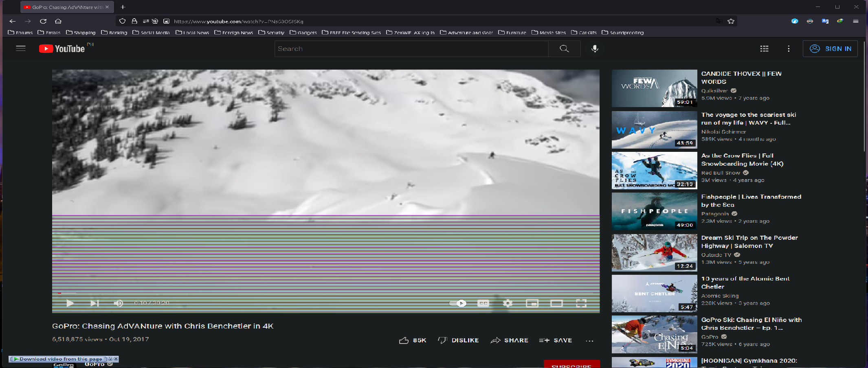Open more actions menu beside Save
Screen dimensions: 868x368
(589, 341)
